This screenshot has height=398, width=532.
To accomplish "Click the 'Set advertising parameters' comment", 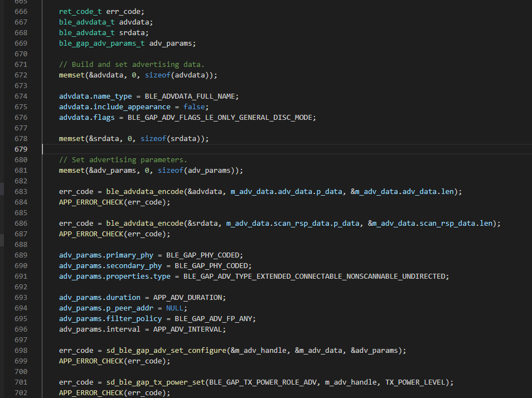I will [123, 160].
